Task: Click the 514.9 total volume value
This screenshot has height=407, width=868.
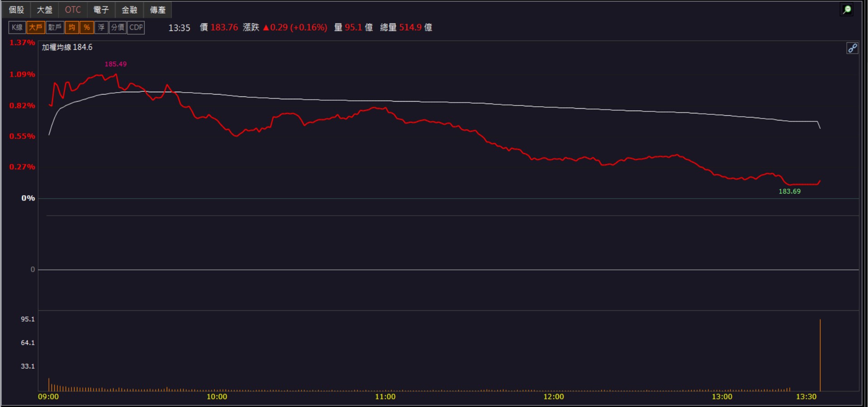Action: point(410,28)
